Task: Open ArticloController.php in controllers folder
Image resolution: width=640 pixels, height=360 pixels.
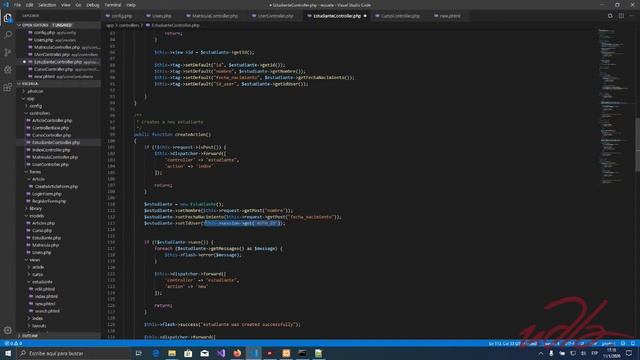Action: (52, 120)
